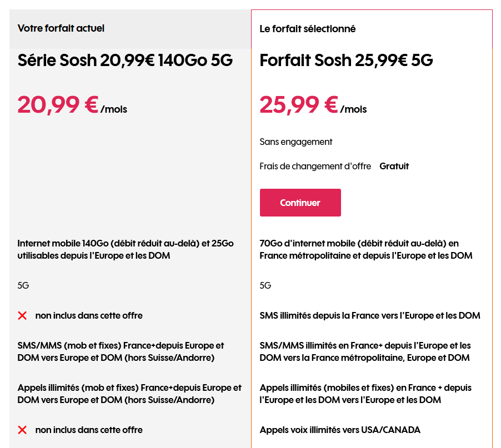The image size is (501, 448).
Task: Click 'Appels voix illimités vers USA/CANADA'
Action: pos(340,430)
